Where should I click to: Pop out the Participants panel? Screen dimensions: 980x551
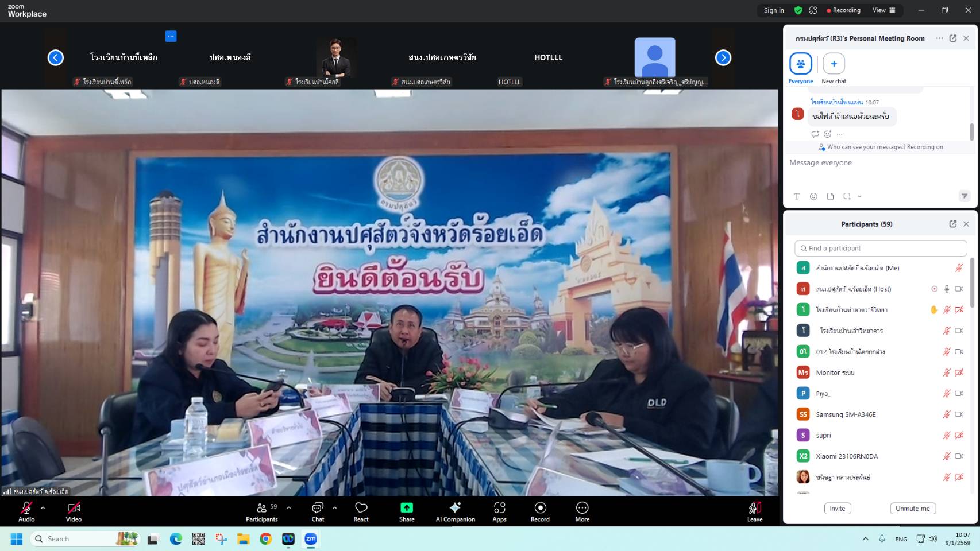click(x=952, y=224)
